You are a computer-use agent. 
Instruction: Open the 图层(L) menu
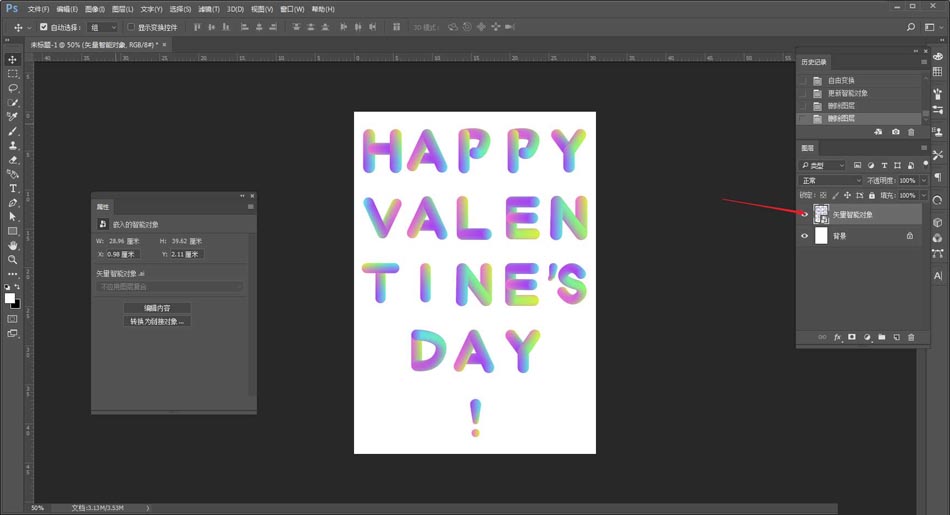pyautogui.click(x=123, y=9)
